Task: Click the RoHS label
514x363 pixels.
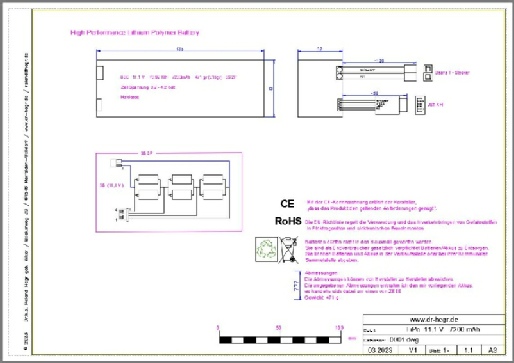Action: click(288, 221)
